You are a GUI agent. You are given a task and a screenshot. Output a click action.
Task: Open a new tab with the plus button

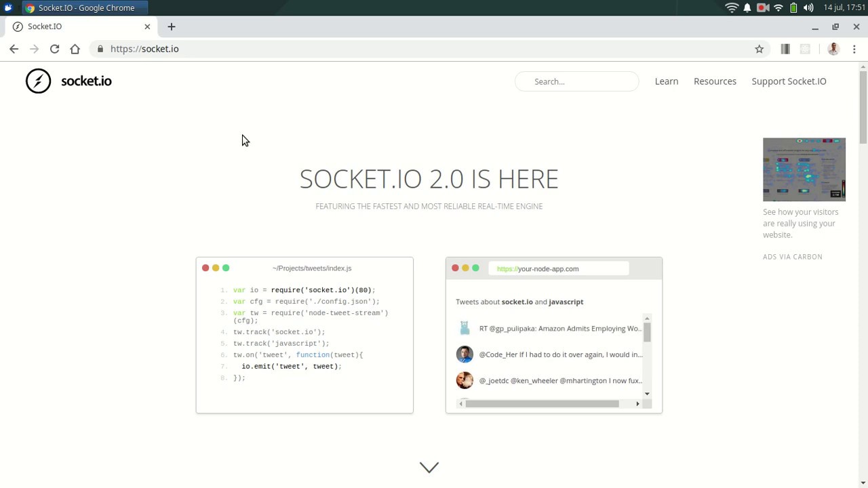click(x=171, y=26)
